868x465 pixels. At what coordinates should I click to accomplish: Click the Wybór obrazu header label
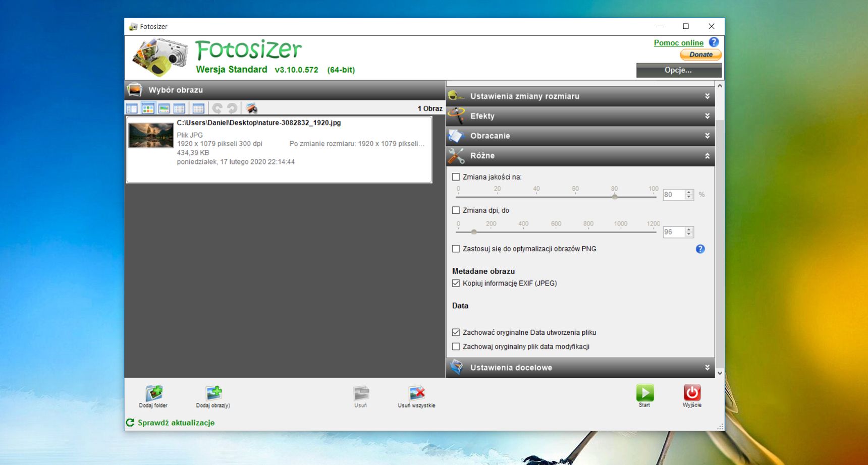tap(176, 90)
